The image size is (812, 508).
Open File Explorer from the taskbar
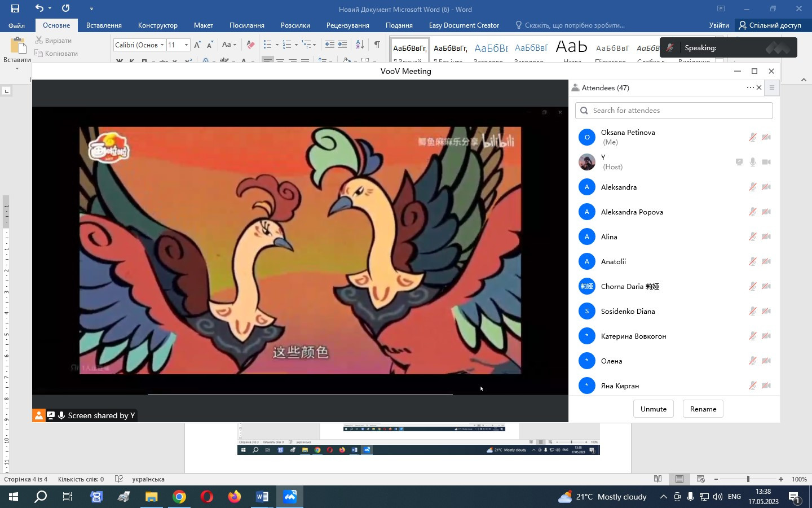click(152, 497)
